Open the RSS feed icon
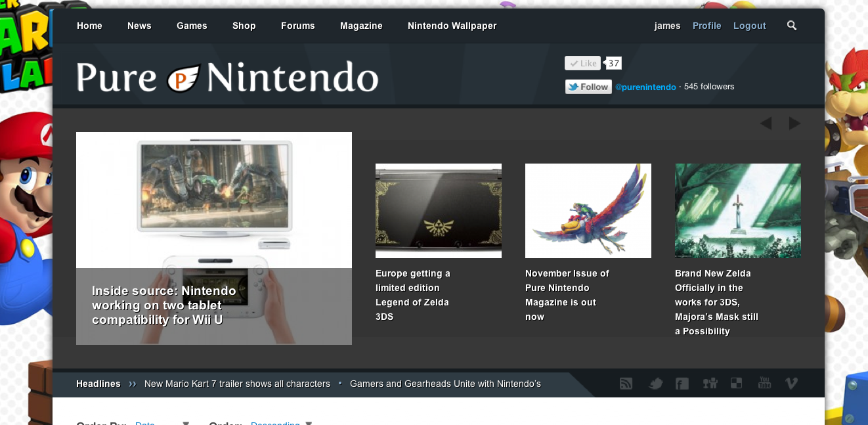This screenshot has width=868, height=425. [626, 383]
